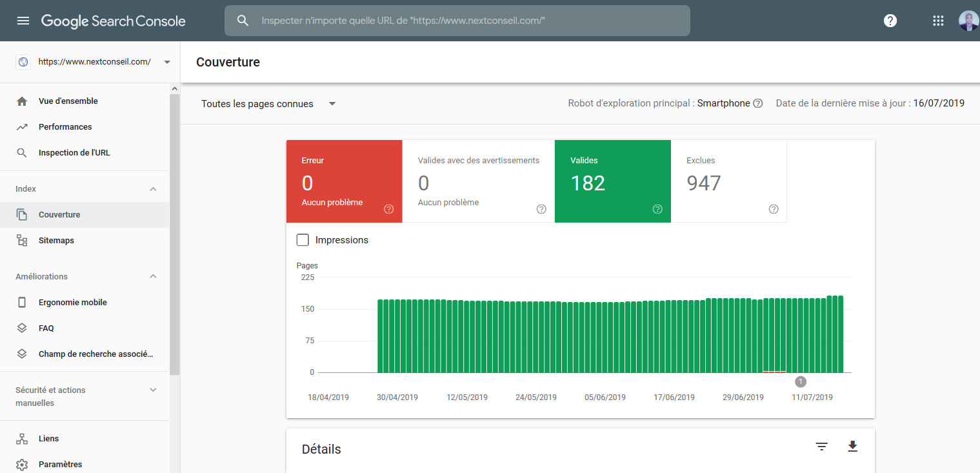Expand Sécurité et actions manuelles section
Viewport: 980px width, 473px height.
(x=153, y=390)
